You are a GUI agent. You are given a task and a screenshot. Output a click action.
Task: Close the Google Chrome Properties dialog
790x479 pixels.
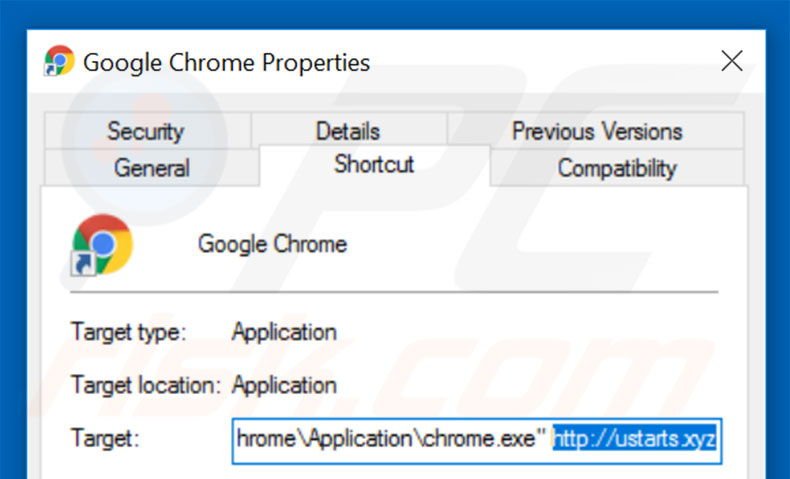point(732,61)
